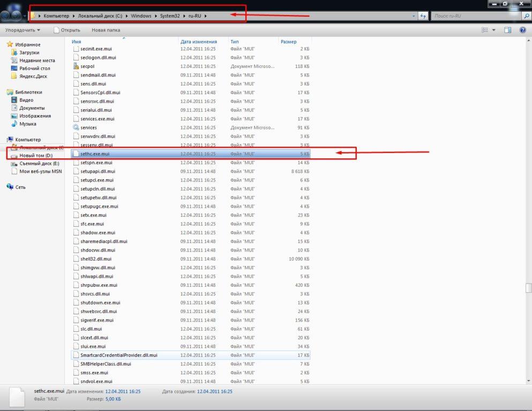Open the Видео library icon
The image size is (532, 411).
click(14, 100)
